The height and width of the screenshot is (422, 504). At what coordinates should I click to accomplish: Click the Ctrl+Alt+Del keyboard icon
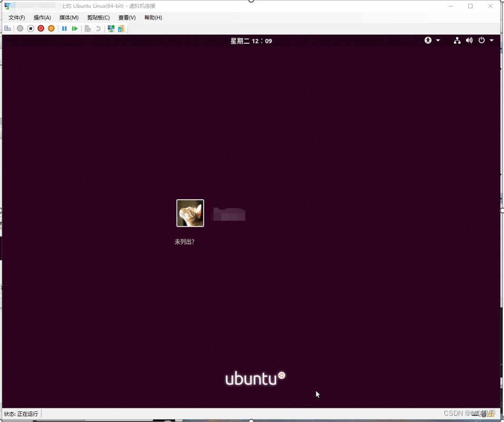pos(7,28)
